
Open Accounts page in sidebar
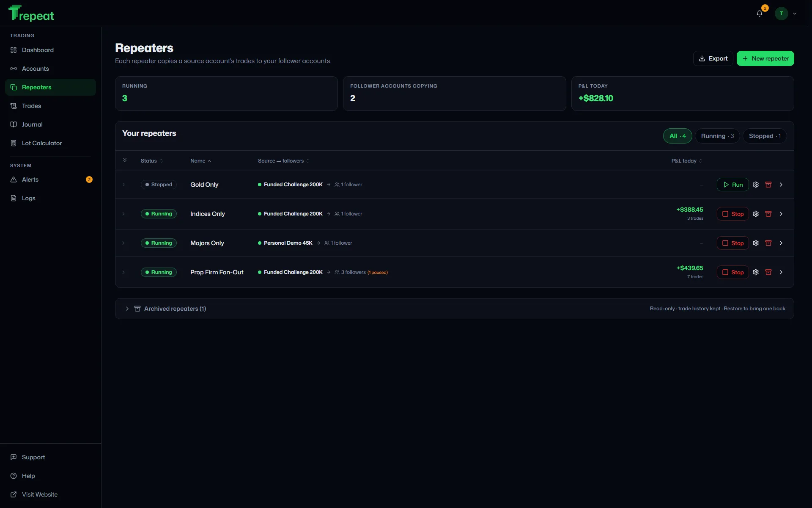click(50, 69)
